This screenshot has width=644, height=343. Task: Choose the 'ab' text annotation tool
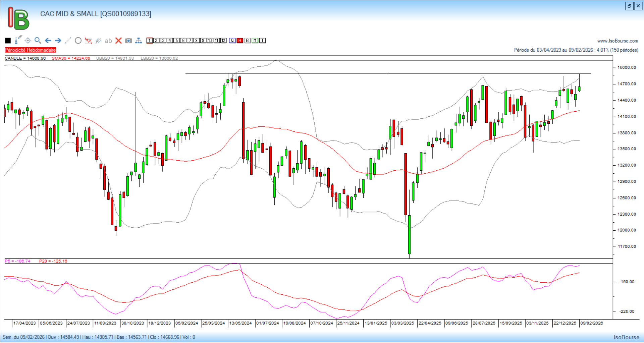point(108,41)
